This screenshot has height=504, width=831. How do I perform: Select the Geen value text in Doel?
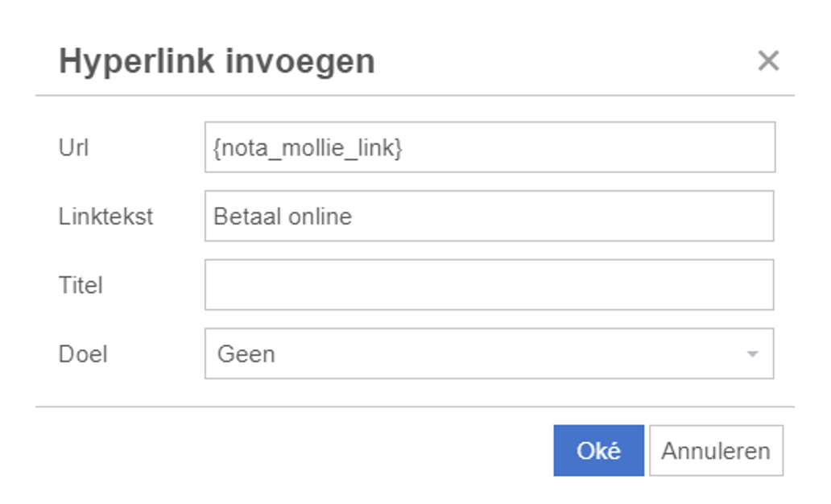point(246,353)
